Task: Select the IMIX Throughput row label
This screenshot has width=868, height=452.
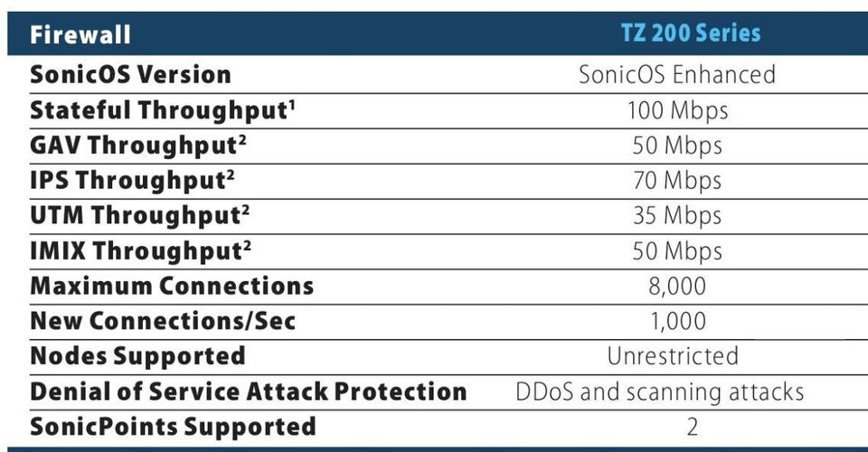Action: click(x=141, y=250)
